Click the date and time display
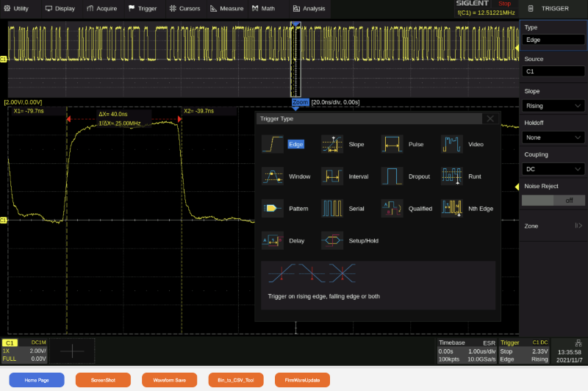Screen dimensions: 588x391 [x=569, y=356]
